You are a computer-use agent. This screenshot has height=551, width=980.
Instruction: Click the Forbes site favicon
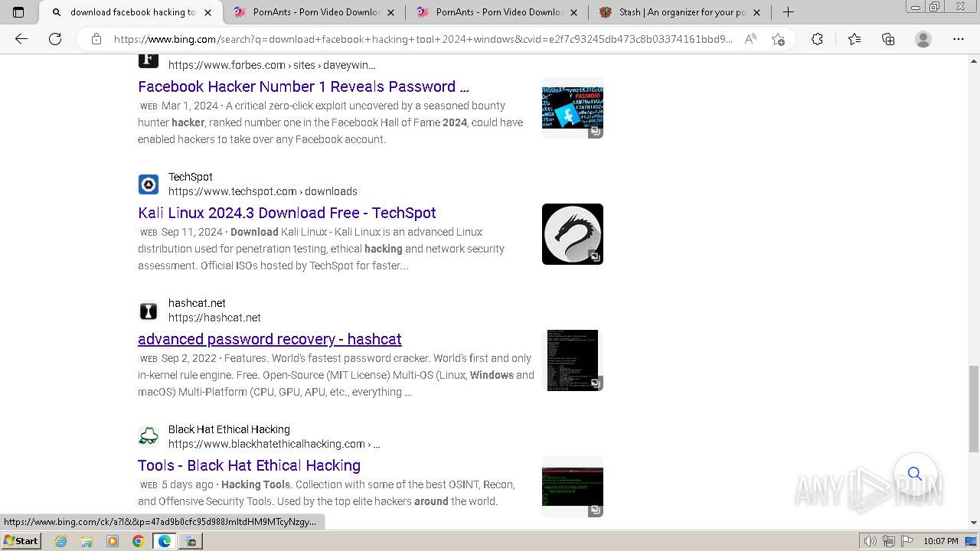(149, 59)
